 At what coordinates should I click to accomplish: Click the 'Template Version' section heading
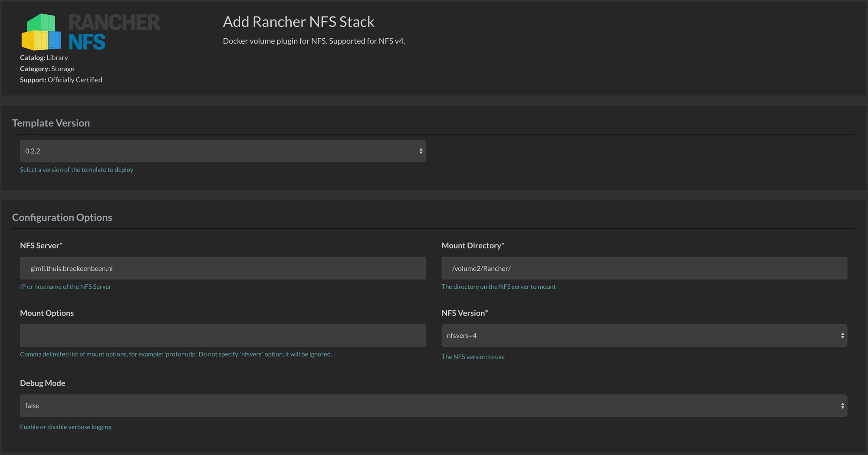(51, 123)
